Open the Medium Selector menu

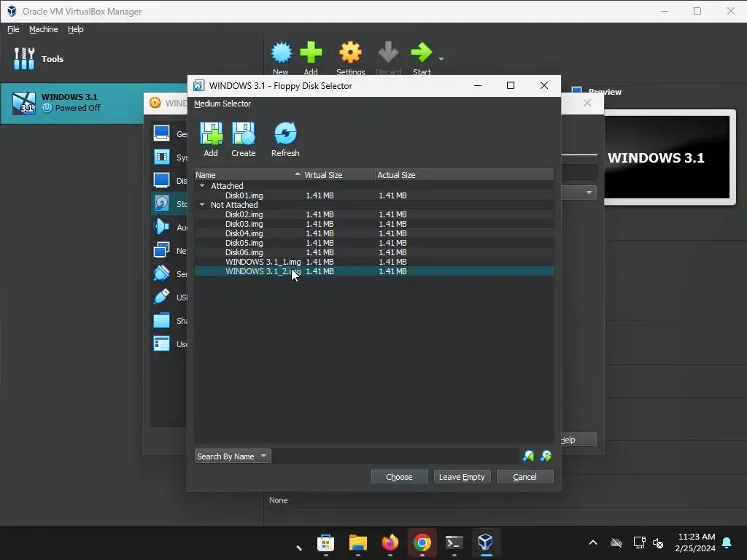click(222, 104)
